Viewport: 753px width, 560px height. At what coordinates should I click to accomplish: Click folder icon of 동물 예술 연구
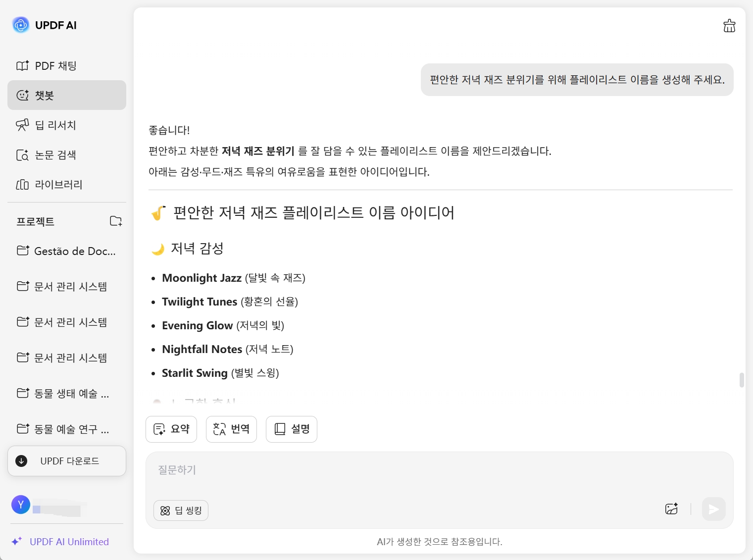(x=23, y=429)
